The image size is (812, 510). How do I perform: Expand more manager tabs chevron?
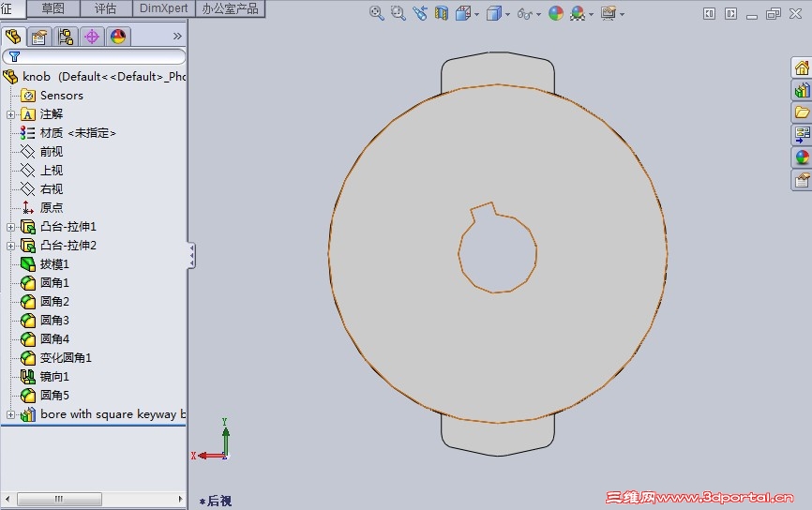click(x=177, y=37)
